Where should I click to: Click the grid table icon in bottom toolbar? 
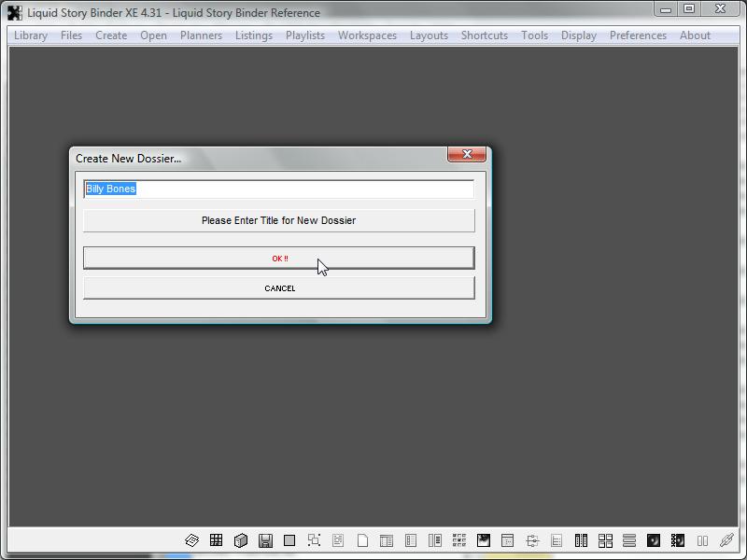pos(217,540)
